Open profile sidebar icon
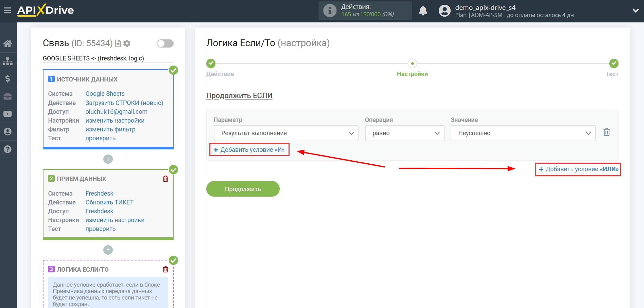 [7, 132]
